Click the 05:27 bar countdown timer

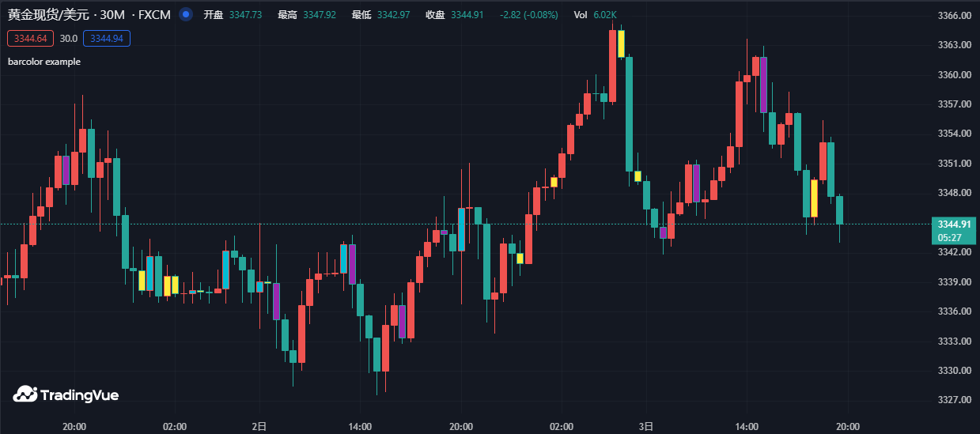tap(949, 237)
